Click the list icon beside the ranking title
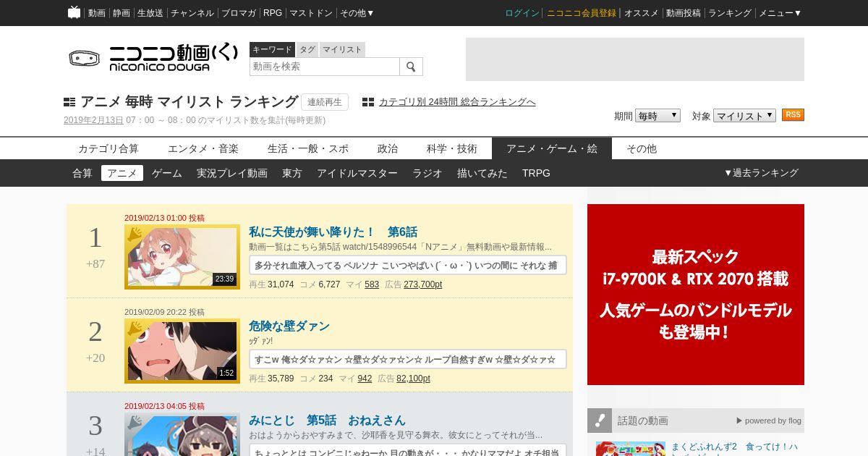The width and height of the screenshot is (868, 456). (x=69, y=102)
